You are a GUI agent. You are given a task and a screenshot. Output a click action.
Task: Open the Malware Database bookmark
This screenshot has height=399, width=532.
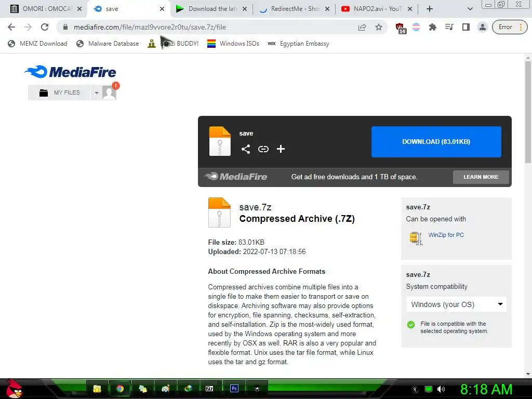(x=108, y=44)
